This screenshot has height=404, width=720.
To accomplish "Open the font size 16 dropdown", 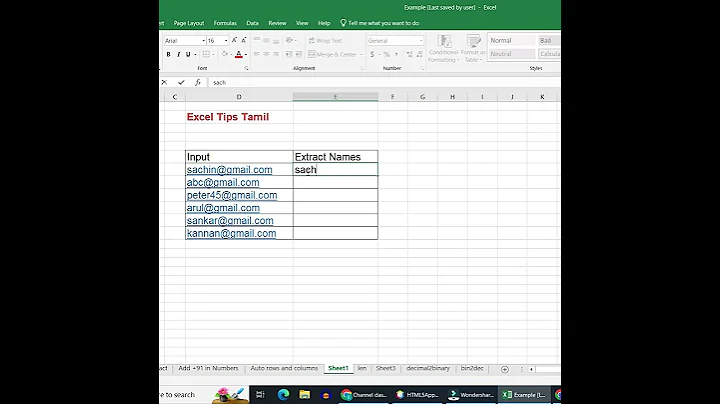I will tap(226, 41).
